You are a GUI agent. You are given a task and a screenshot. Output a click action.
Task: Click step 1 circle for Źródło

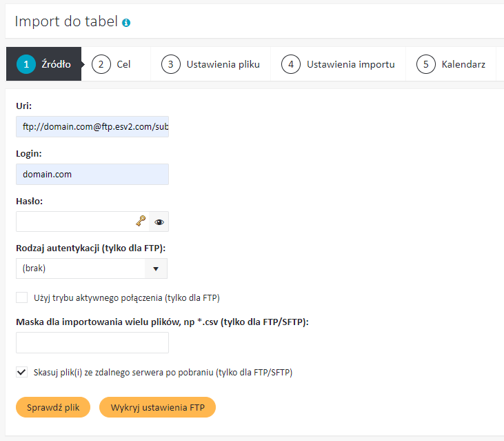[26, 64]
